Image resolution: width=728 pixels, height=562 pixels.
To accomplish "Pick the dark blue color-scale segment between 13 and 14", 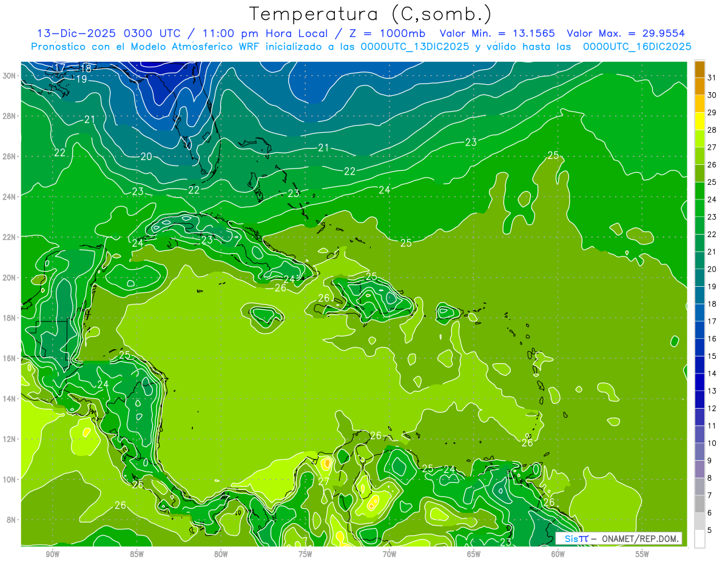I will tap(700, 382).
